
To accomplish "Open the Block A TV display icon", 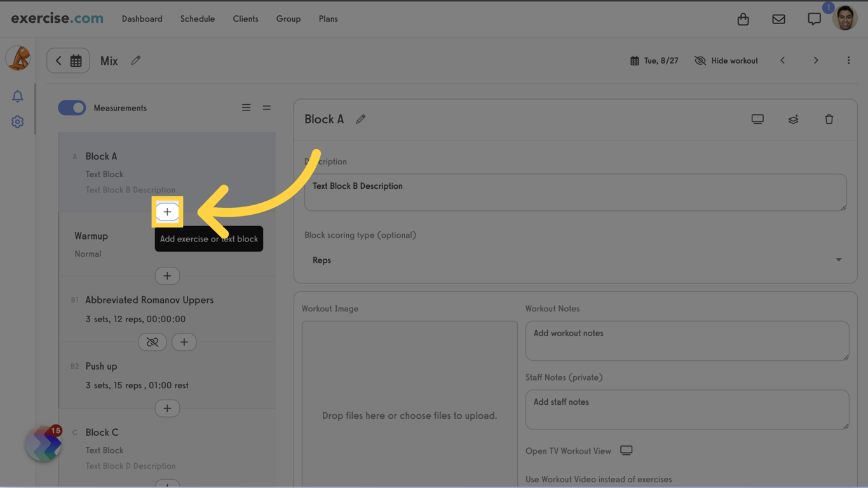I will (757, 119).
